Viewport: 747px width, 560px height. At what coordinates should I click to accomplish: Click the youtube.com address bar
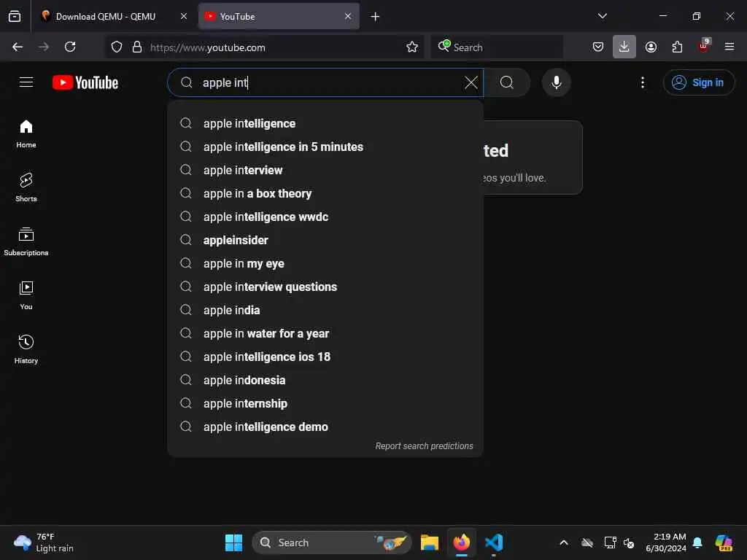coord(274,47)
